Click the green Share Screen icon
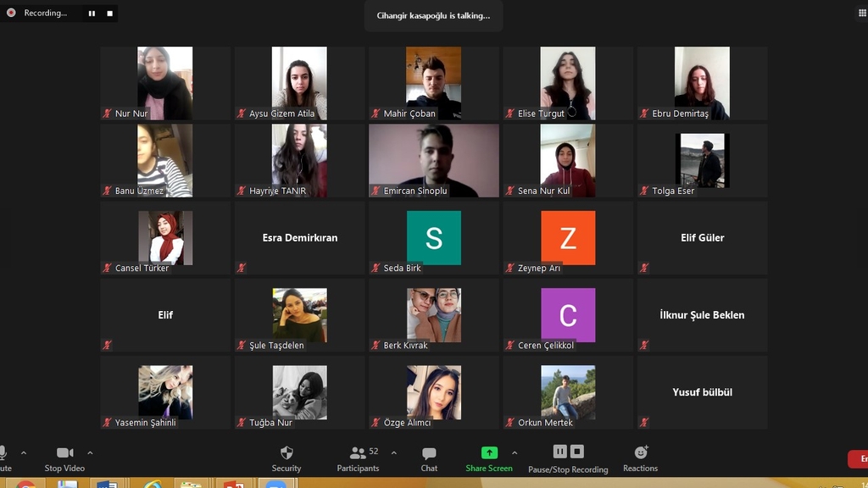 pyautogui.click(x=489, y=453)
